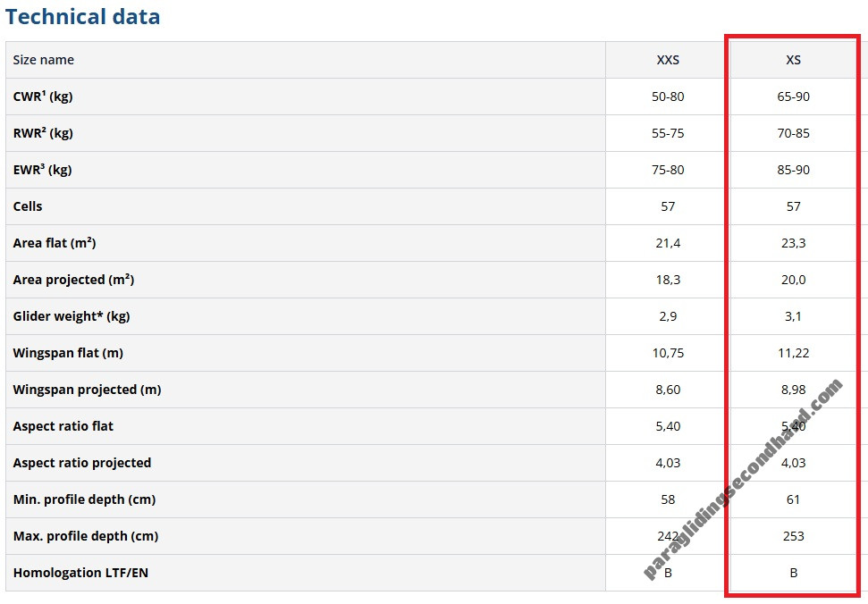Viewport: 868px width, 604px height.
Task: Click the Technical data heading
Action: pos(83,16)
